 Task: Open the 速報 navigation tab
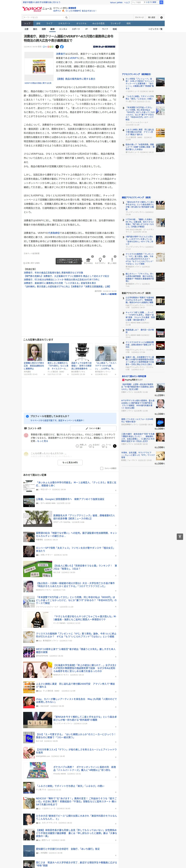click(38, 24)
